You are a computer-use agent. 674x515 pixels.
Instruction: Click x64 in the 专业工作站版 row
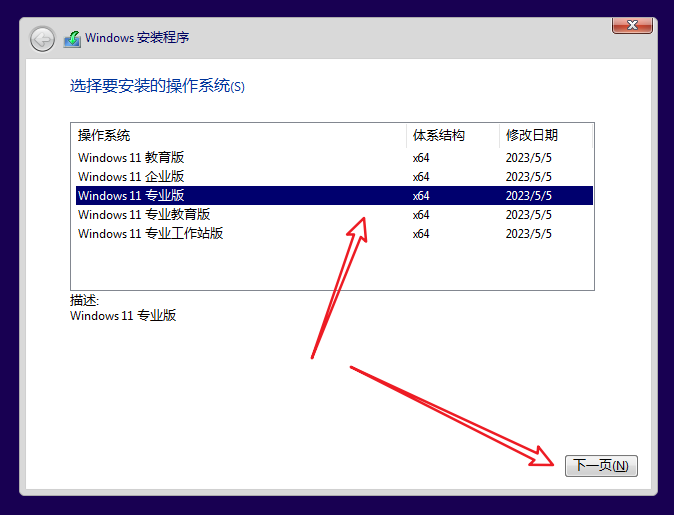click(421, 233)
